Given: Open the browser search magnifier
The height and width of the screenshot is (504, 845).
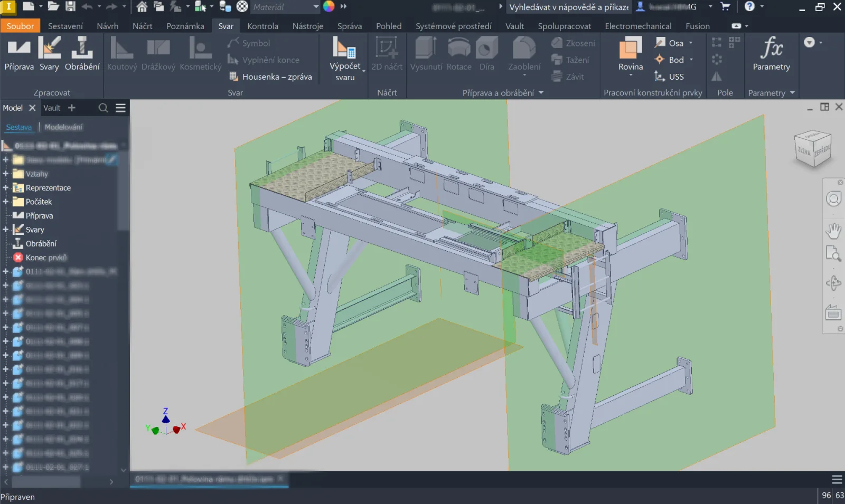Looking at the screenshot, I should tap(104, 108).
